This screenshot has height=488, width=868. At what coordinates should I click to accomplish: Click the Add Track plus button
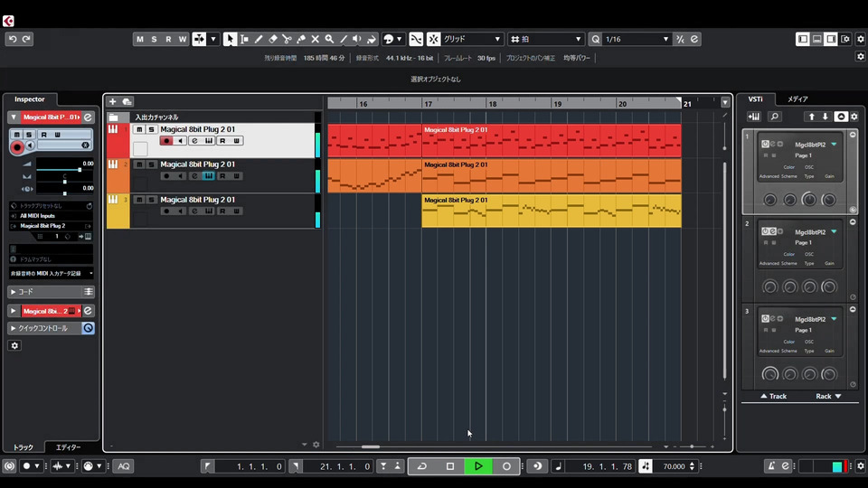[112, 101]
